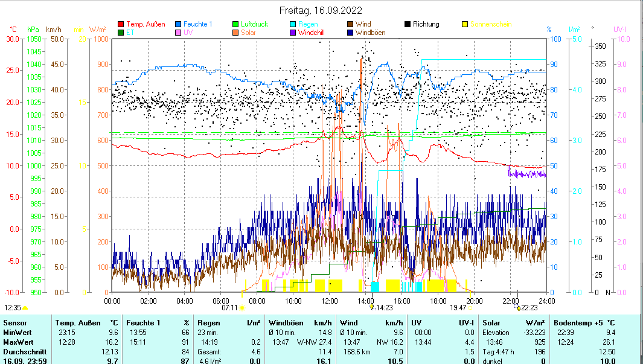The image size is (643, 364).
Task: Click the yellow Sonnenschein legend square
Action: [x=465, y=24]
